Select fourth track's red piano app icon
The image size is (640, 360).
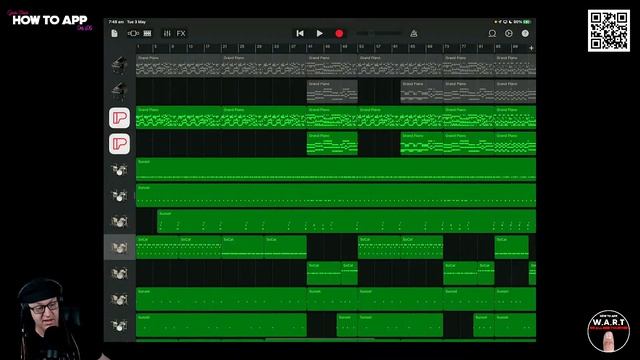(x=120, y=144)
